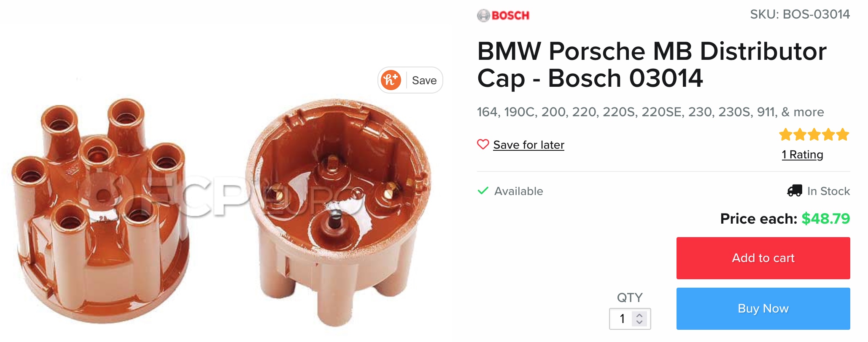Add the distributor cap to cart

coord(763,258)
